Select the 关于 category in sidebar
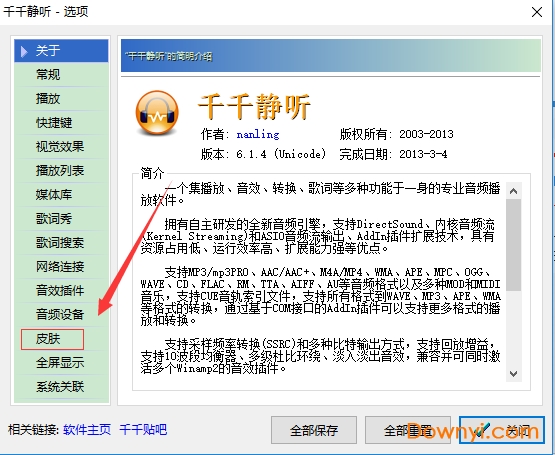 point(61,51)
